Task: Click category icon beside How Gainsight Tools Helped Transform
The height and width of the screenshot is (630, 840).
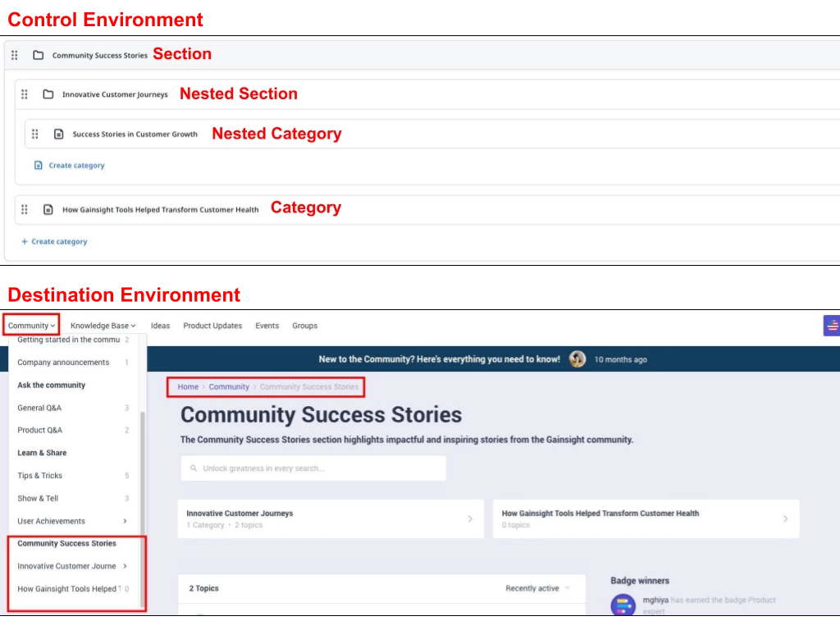Action: tap(48, 209)
